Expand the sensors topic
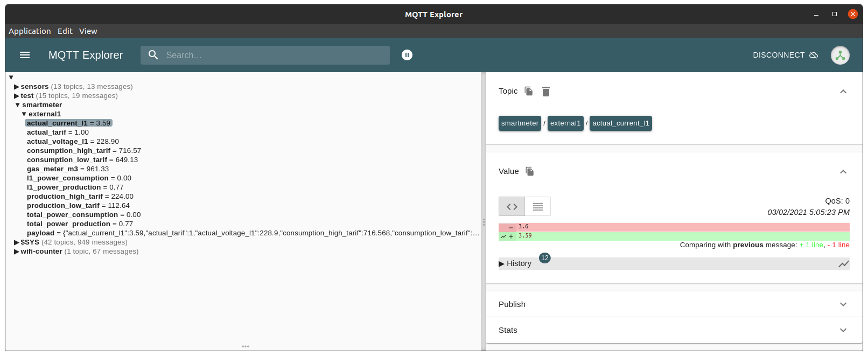 16,87
